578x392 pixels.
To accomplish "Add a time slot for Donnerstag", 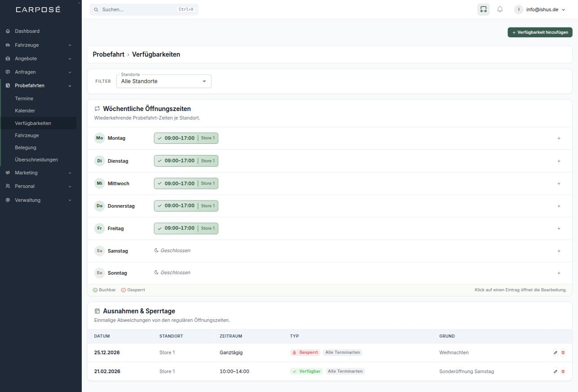I will (x=559, y=206).
